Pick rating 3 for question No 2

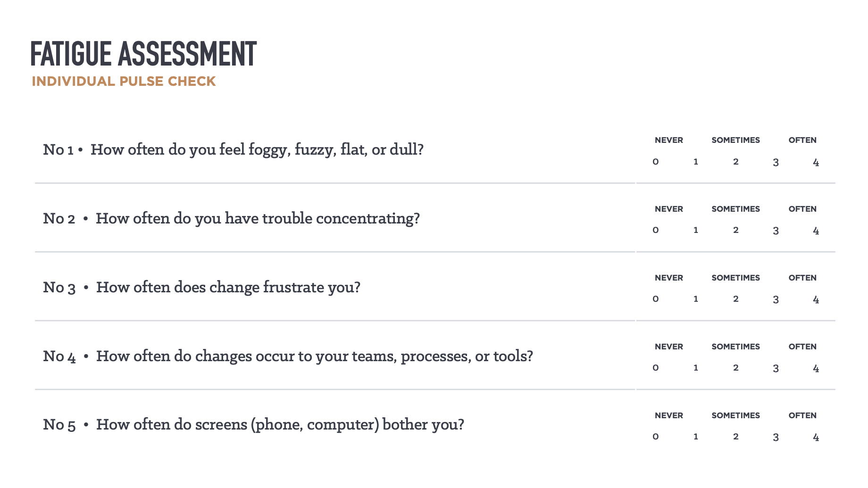tap(776, 231)
